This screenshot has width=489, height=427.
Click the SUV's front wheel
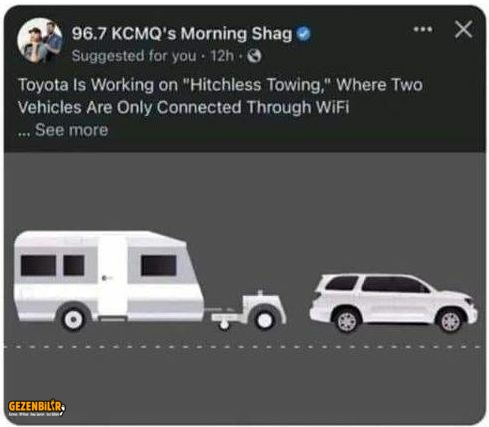click(450, 321)
